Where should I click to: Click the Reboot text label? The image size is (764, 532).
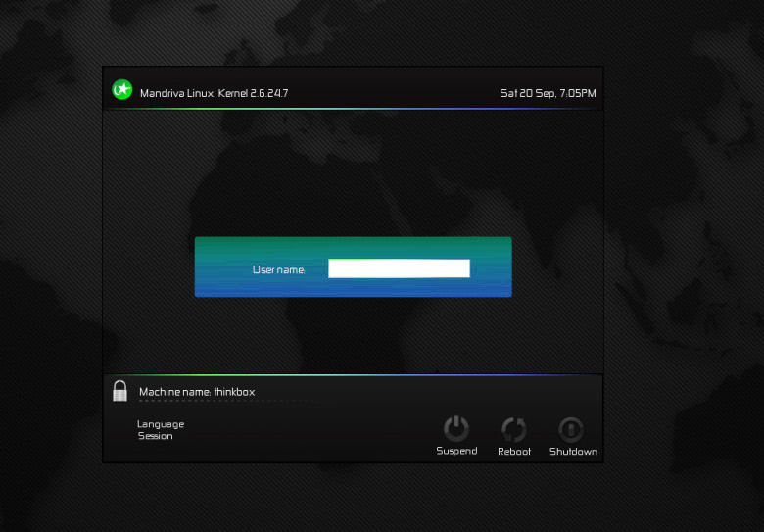point(514,451)
